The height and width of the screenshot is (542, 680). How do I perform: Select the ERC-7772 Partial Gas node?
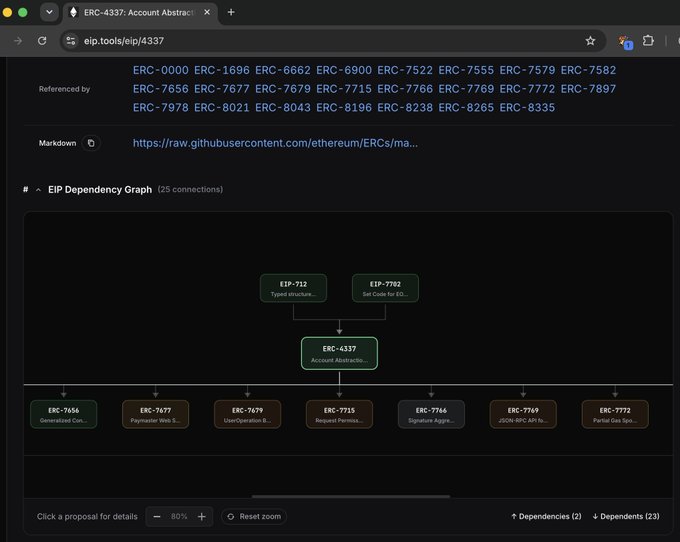coord(615,415)
